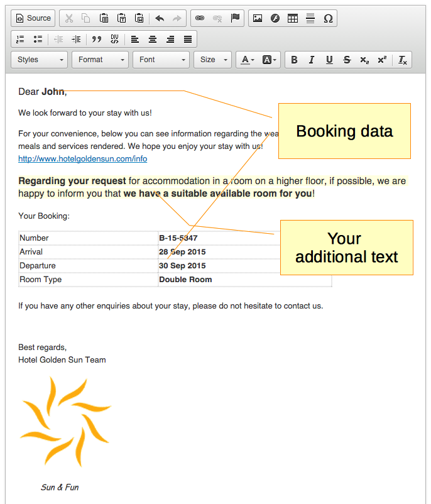Click the Copy icon
Image resolution: width=431 pixels, height=504 pixels.
tap(86, 18)
